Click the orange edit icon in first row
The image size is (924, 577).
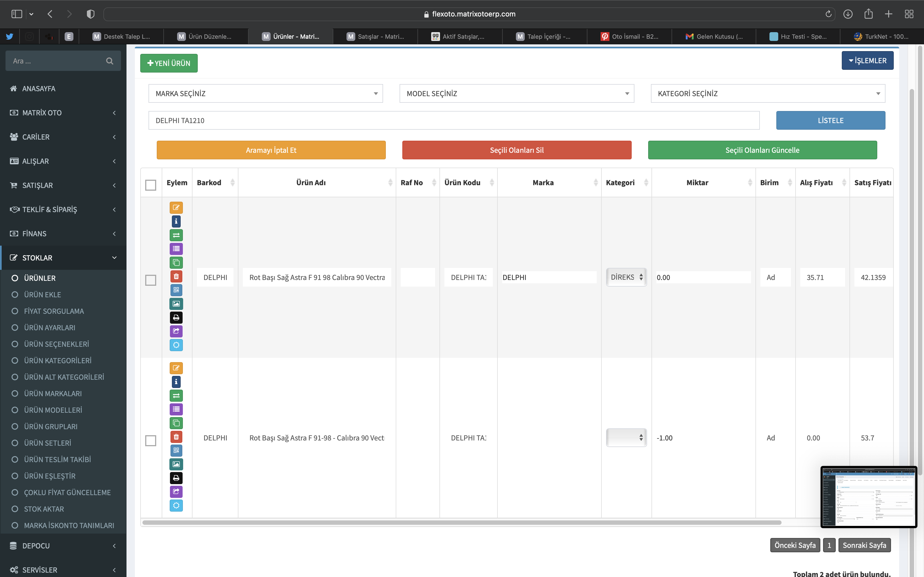[176, 208]
